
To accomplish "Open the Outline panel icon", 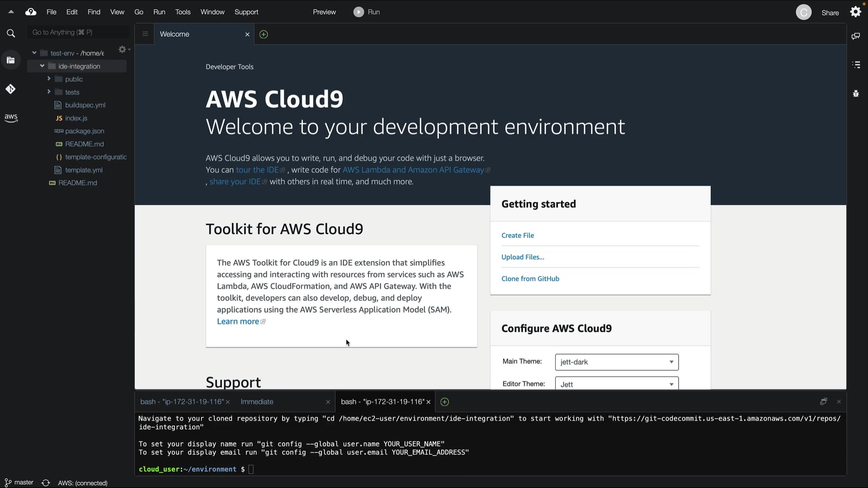I will [856, 65].
